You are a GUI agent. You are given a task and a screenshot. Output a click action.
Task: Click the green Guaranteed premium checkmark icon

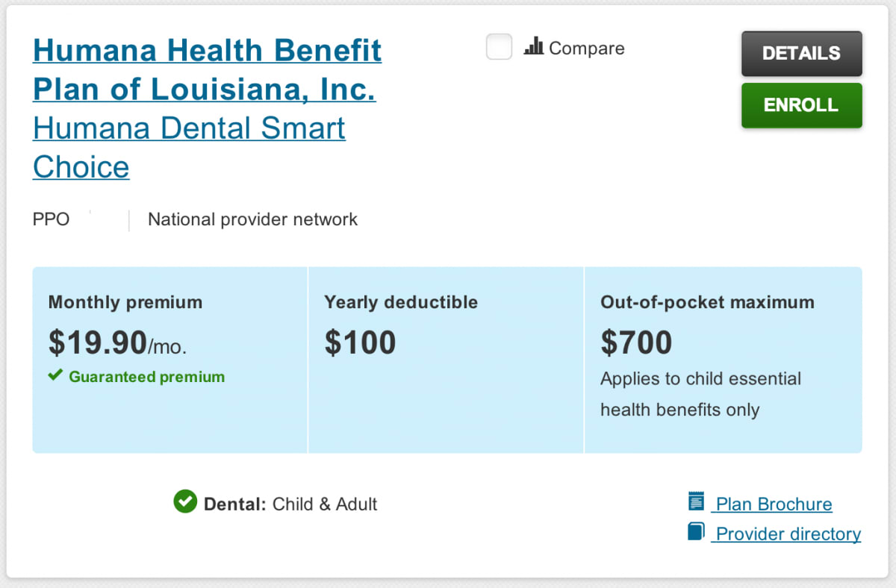pos(55,375)
